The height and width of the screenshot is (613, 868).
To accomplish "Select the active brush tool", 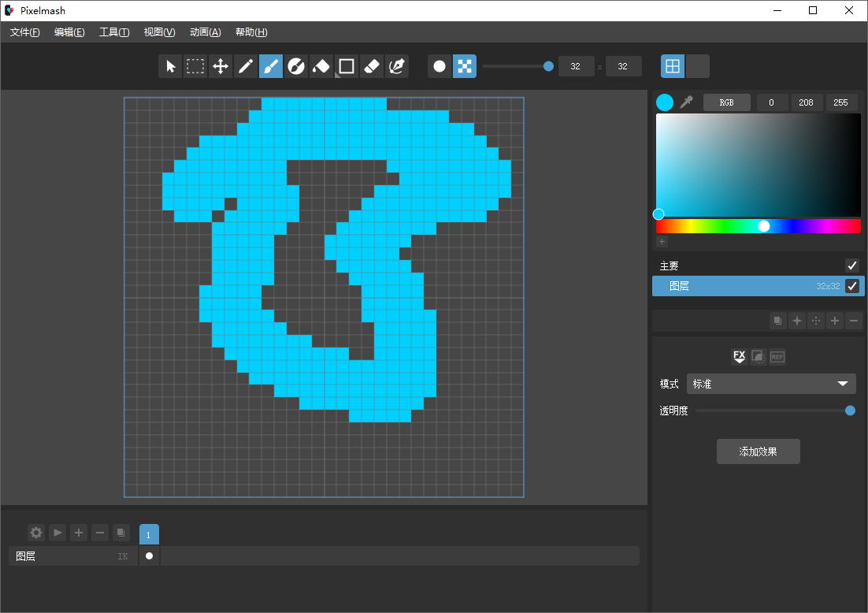I will (271, 66).
